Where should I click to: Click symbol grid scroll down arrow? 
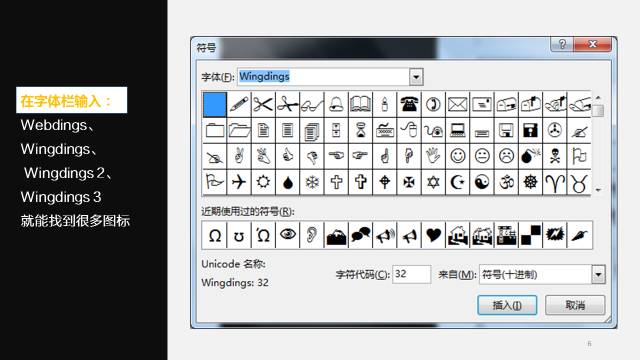coord(598,190)
